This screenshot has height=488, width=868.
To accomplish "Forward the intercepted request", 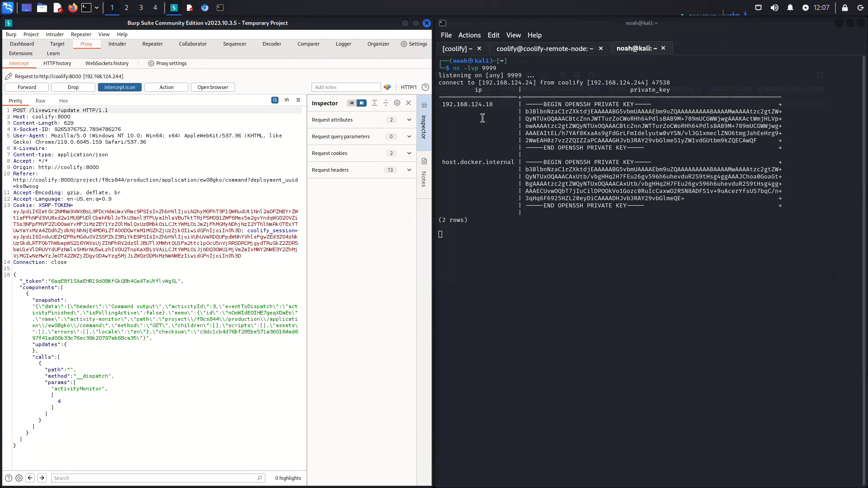I will tap(27, 87).
